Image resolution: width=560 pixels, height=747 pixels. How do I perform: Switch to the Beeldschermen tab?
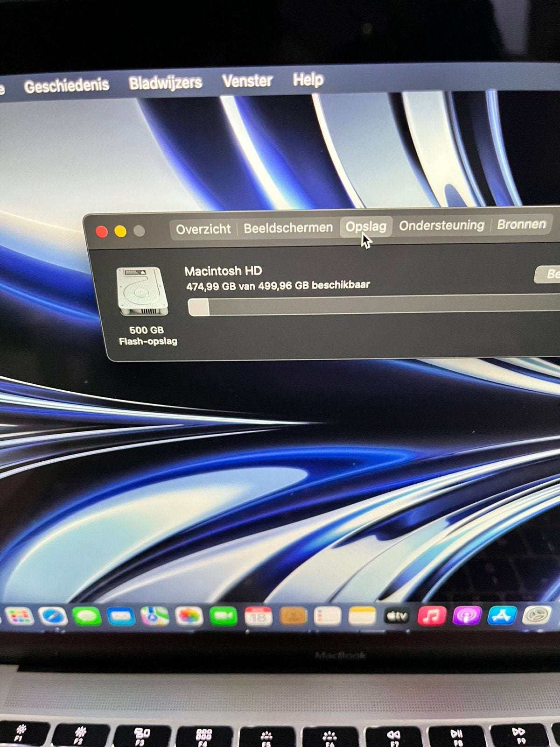tap(288, 228)
